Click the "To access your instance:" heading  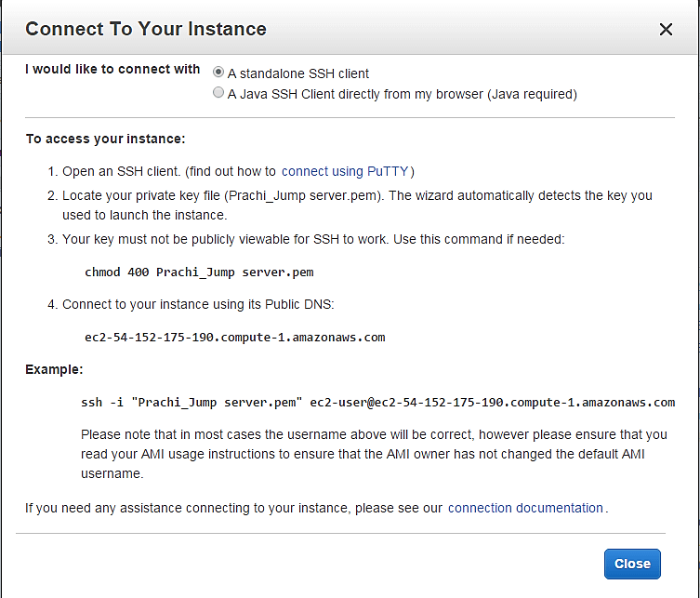105,139
